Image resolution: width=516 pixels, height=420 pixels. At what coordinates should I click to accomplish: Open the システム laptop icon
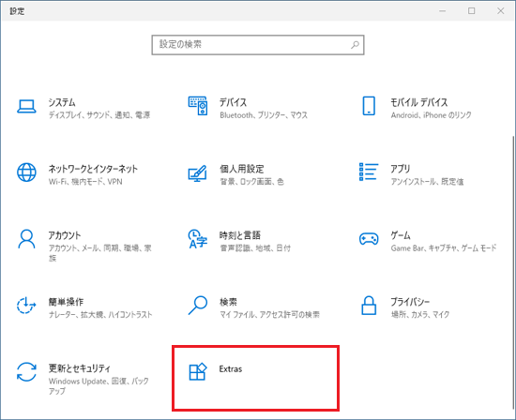coord(26,107)
